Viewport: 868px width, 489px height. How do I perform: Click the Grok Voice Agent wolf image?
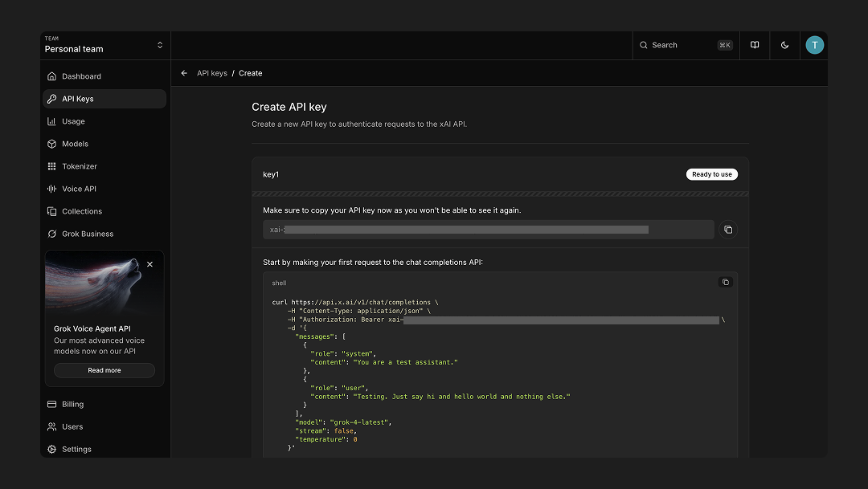[104, 283]
